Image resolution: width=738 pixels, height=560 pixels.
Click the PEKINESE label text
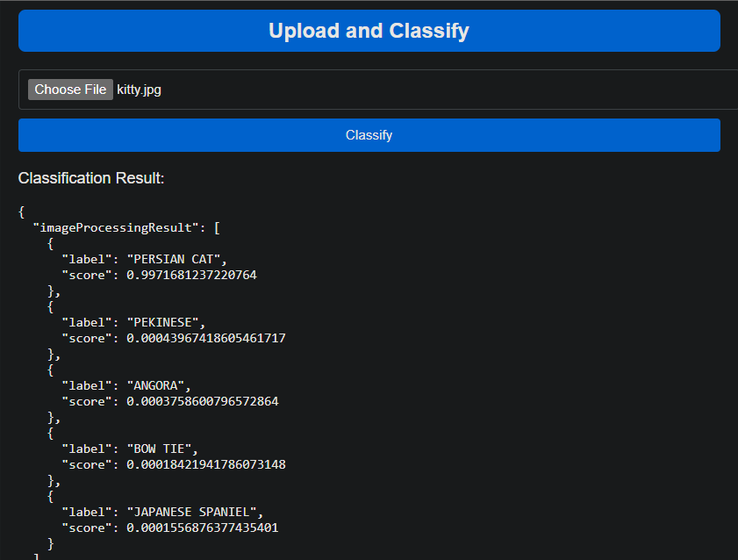click(x=162, y=322)
